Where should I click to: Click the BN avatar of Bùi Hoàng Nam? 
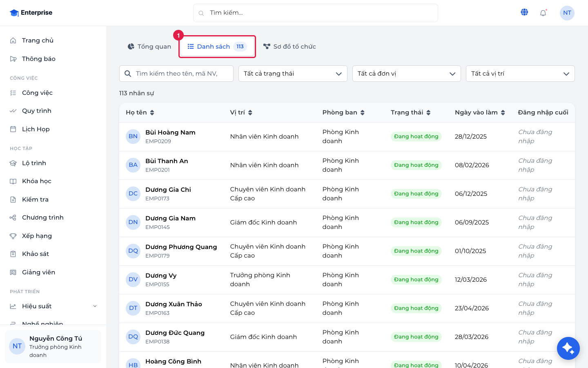133,137
